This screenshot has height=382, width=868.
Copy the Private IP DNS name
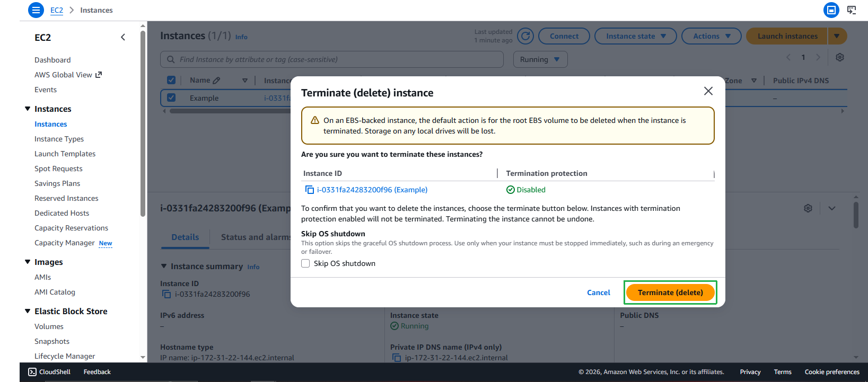point(397,358)
